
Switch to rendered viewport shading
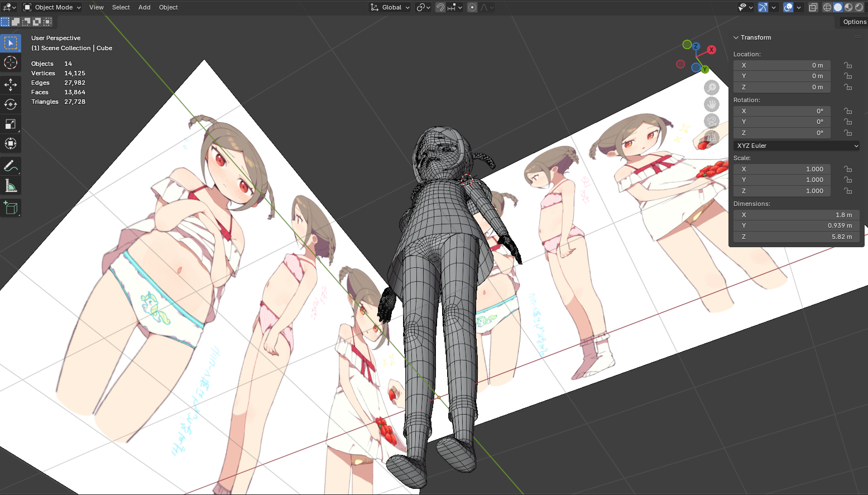[x=859, y=7]
